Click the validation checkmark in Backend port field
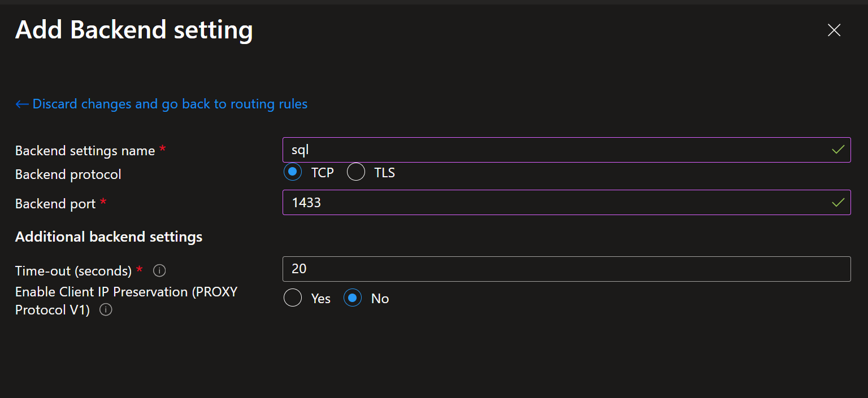 coord(837,202)
